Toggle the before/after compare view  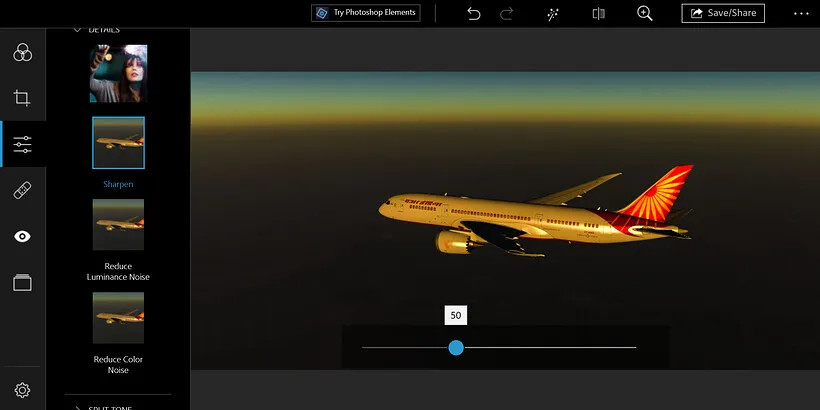(598, 14)
